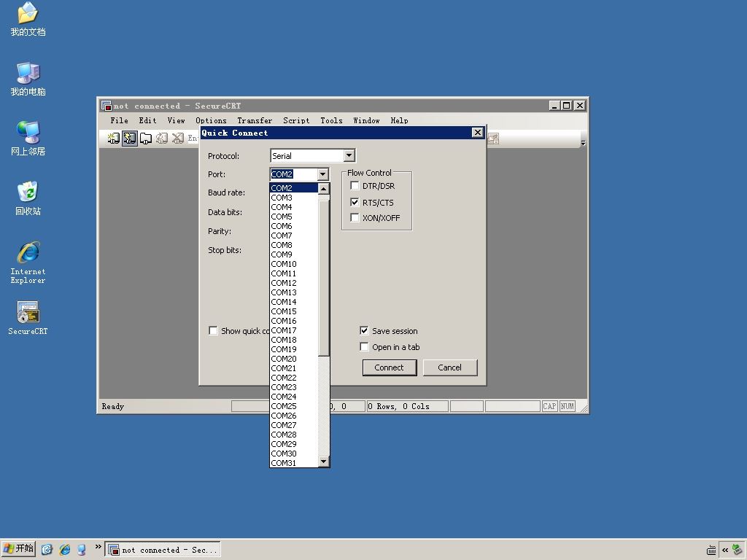
Task: Click the Network Neighborhood desktop icon
Action: point(28,133)
